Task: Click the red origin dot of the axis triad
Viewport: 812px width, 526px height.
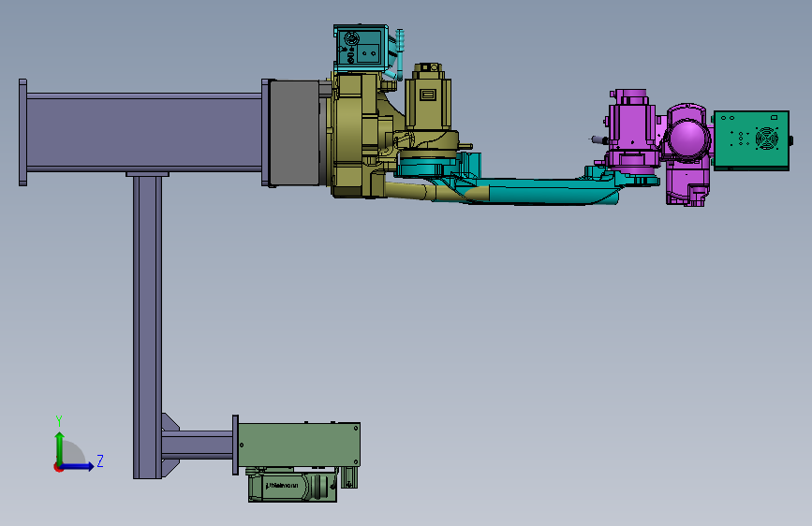Action: [x=58, y=467]
